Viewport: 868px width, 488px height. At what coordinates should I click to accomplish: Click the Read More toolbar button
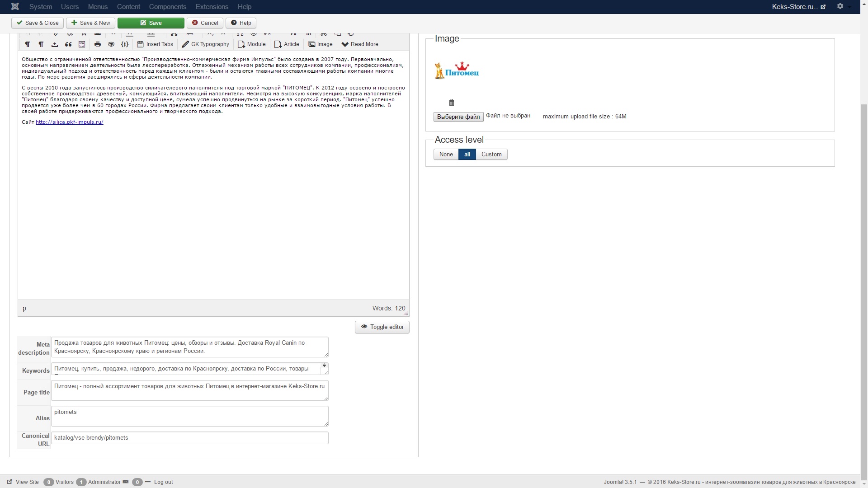pyautogui.click(x=360, y=44)
